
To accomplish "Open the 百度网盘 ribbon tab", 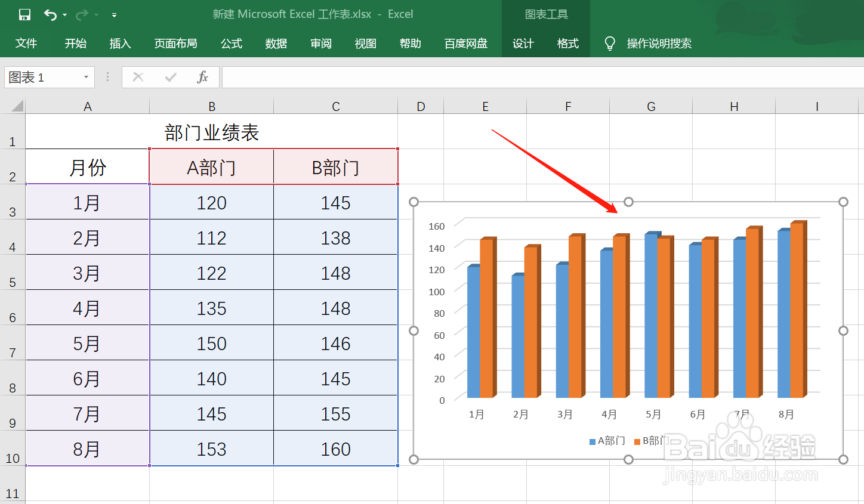I will [466, 44].
